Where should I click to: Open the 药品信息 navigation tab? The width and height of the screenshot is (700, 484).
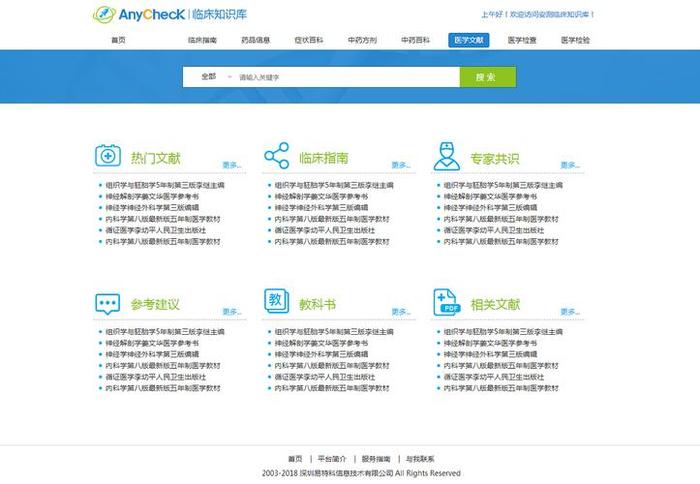tap(255, 40)
